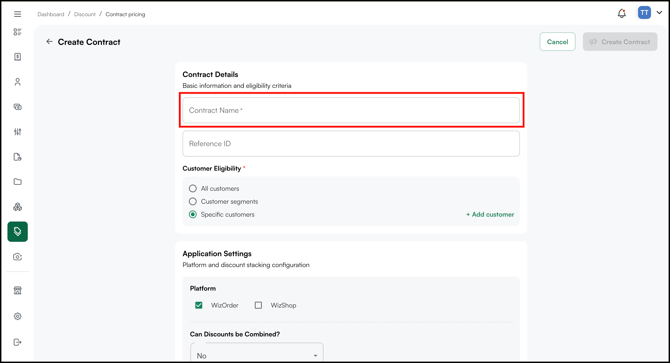This screenshot has height=363, width=670.
Task: Select the All customers radio option
Action: click(193, 188)
